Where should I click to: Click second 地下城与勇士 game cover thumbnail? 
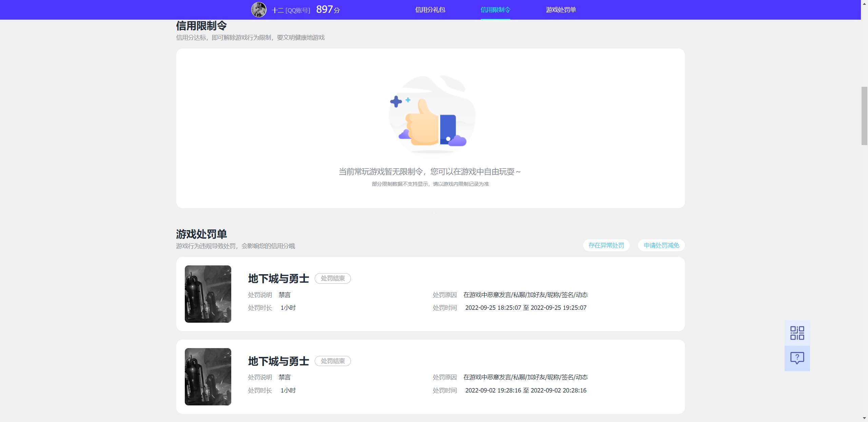(x=208, y=377)
